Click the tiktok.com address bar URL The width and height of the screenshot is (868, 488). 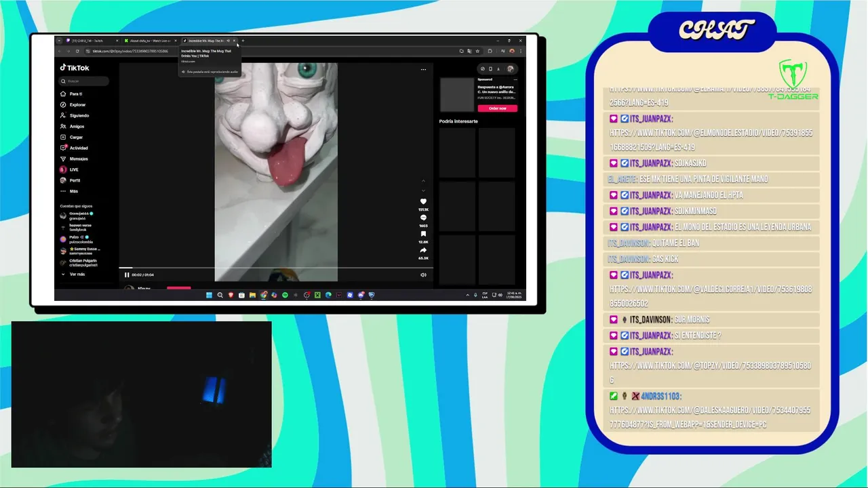click(130, 51)
